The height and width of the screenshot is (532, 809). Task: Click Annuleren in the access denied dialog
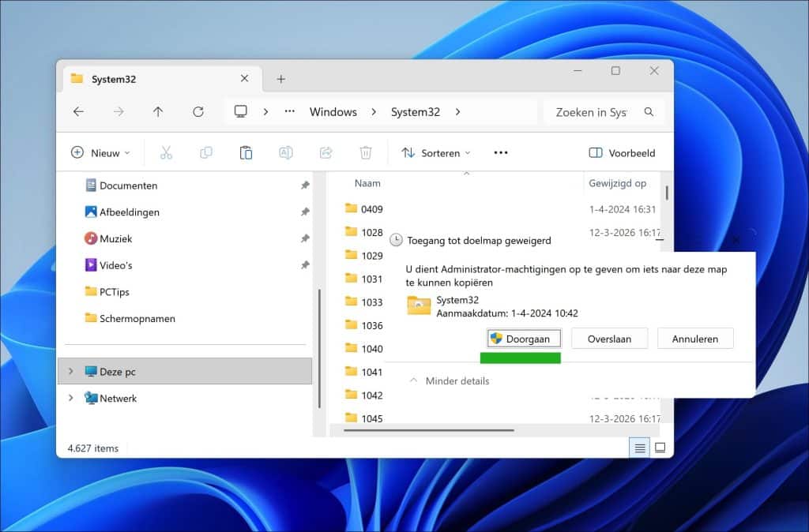(695, 339)
